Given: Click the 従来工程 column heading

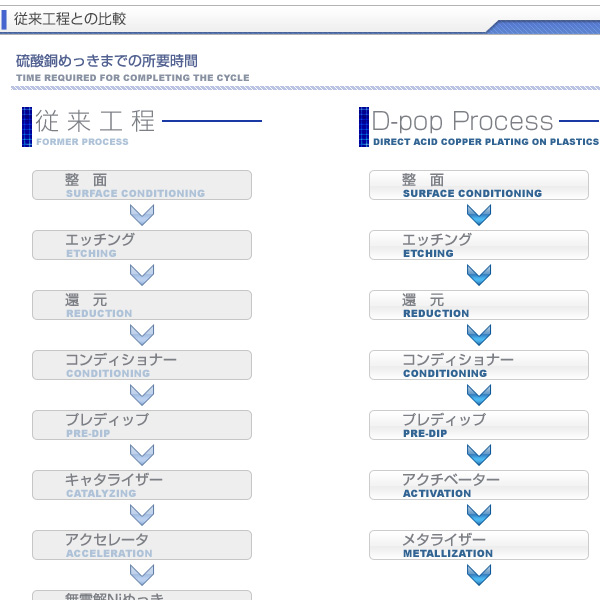Looking at the screenshot, I should tap(95, 121).
